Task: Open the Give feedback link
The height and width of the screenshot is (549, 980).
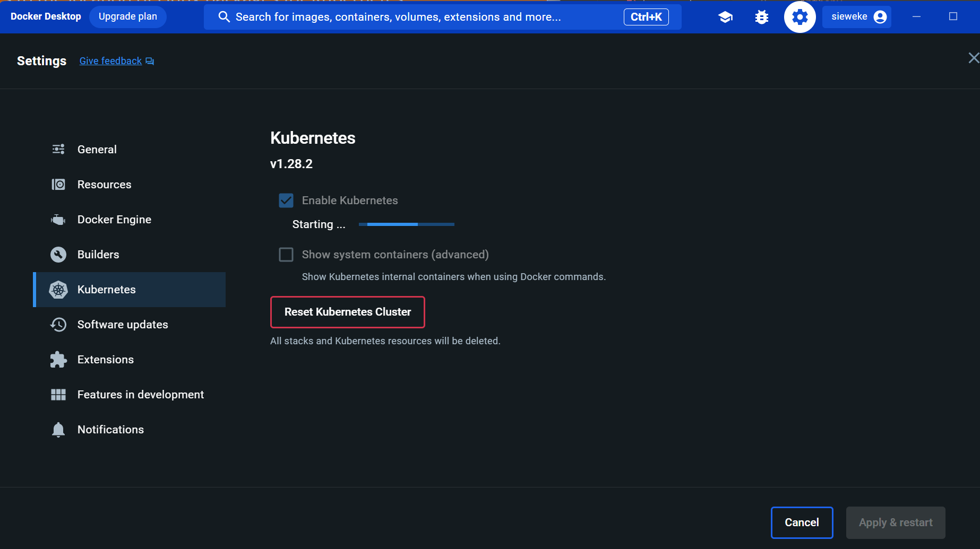Action: pyautogui.click(x=110, y=61)
